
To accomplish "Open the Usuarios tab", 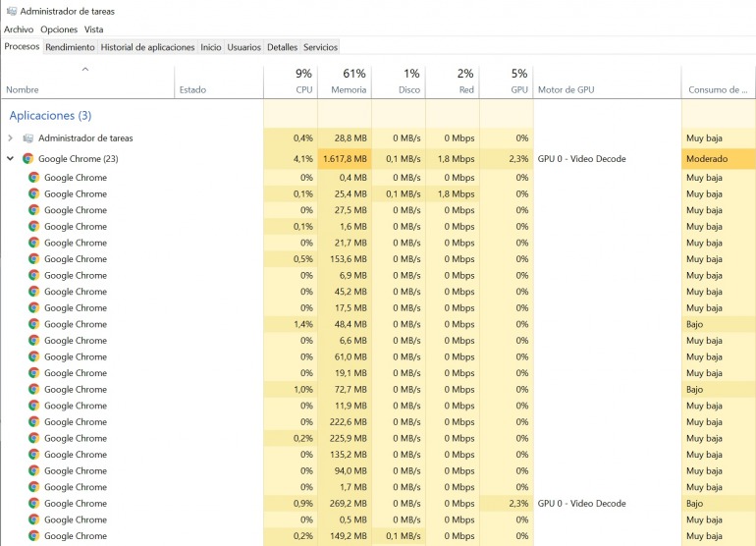I will pyautogui.click(x=243, y=47).
